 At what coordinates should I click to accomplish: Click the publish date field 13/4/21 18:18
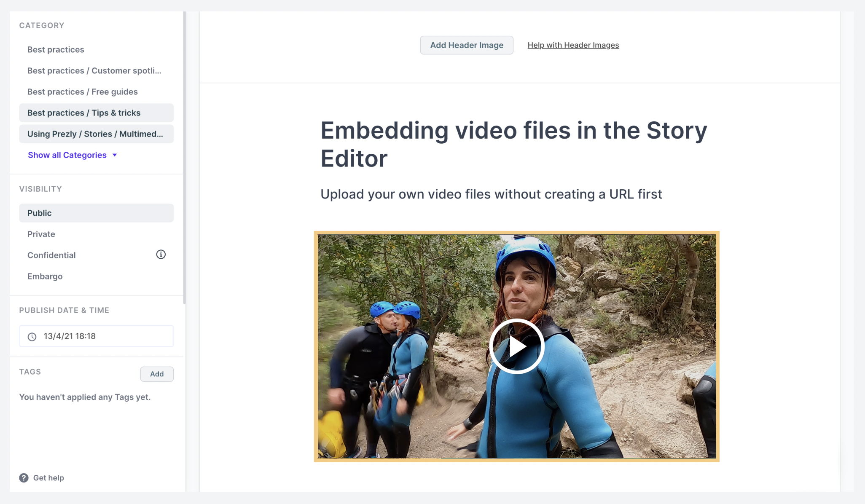[96, 336]
